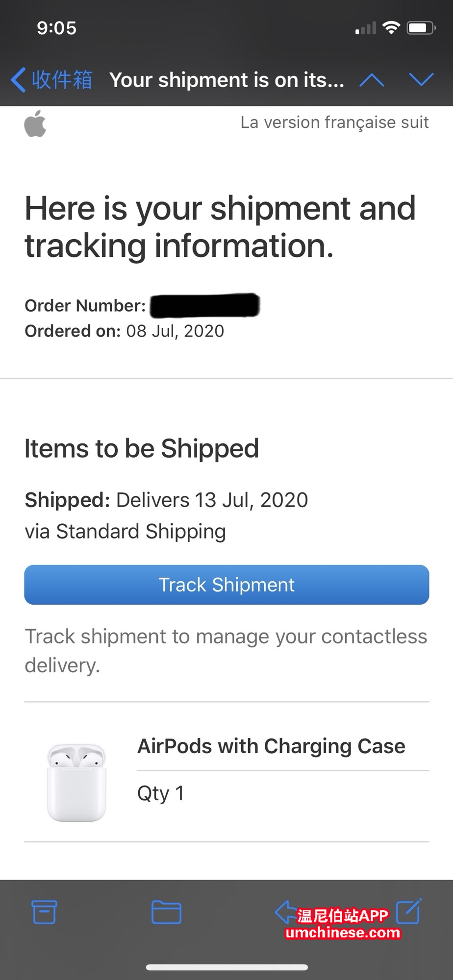Tap the AirPods product image

click(76, 782)
